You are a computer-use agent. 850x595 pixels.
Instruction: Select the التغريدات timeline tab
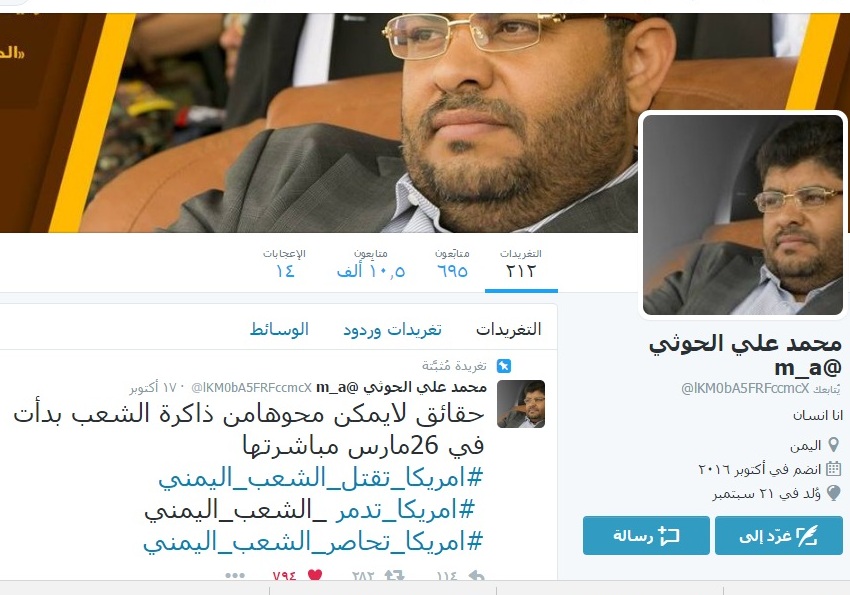coord(508,329)
